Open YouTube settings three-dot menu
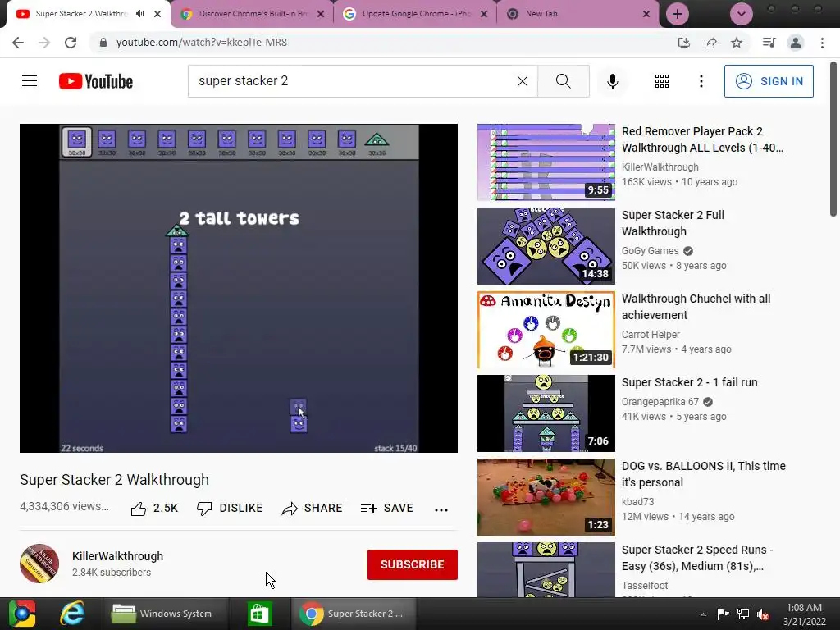Image resolution: width=840 pixels, height=630 pixels. [x=701, y=81]
